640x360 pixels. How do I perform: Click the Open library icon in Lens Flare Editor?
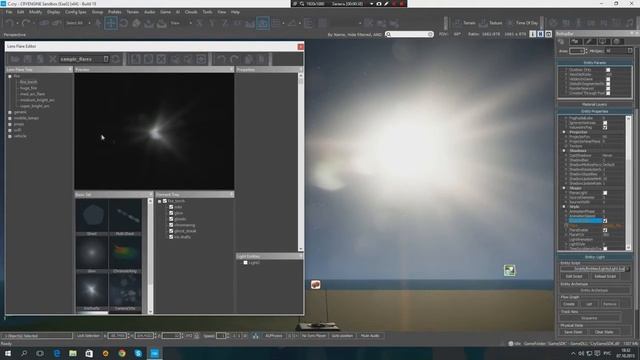(15, 59)
